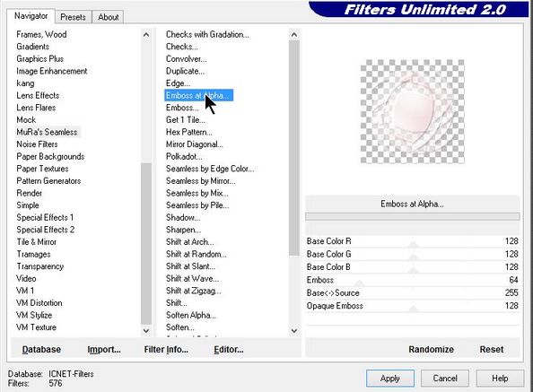This screenshot has width=533, height=392.
Task: Click up arrow of filter list scrollbar
Action: coord(294,34)
